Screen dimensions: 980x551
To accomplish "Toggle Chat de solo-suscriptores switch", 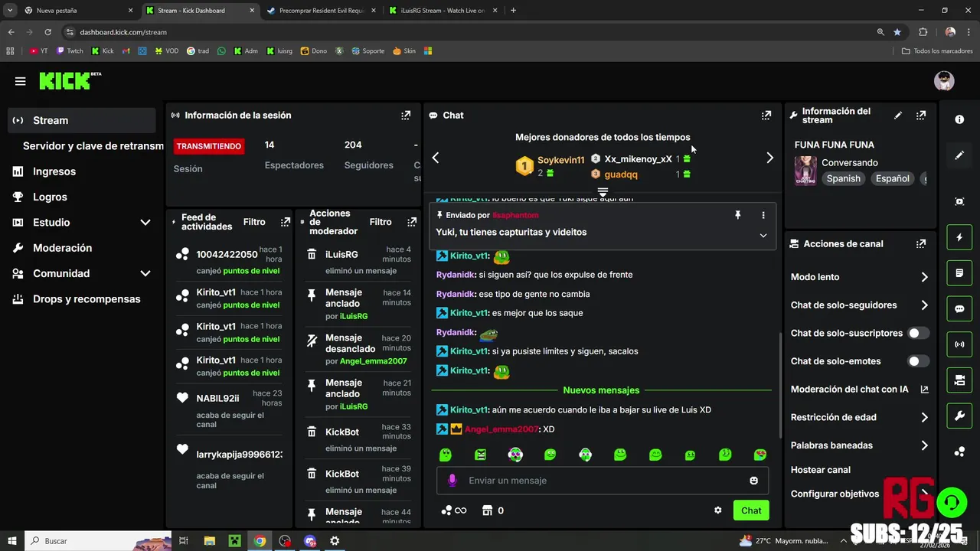I will [x=918, y=334].
